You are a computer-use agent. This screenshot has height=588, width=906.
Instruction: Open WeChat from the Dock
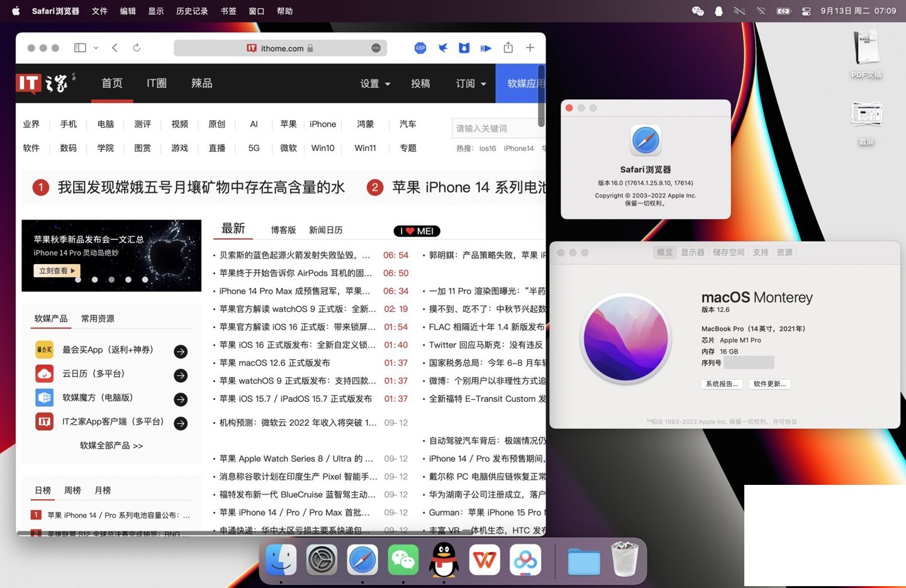403,559
